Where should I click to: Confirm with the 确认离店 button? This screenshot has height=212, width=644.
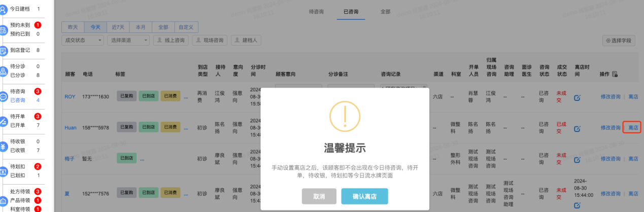(x=364, y=196)
